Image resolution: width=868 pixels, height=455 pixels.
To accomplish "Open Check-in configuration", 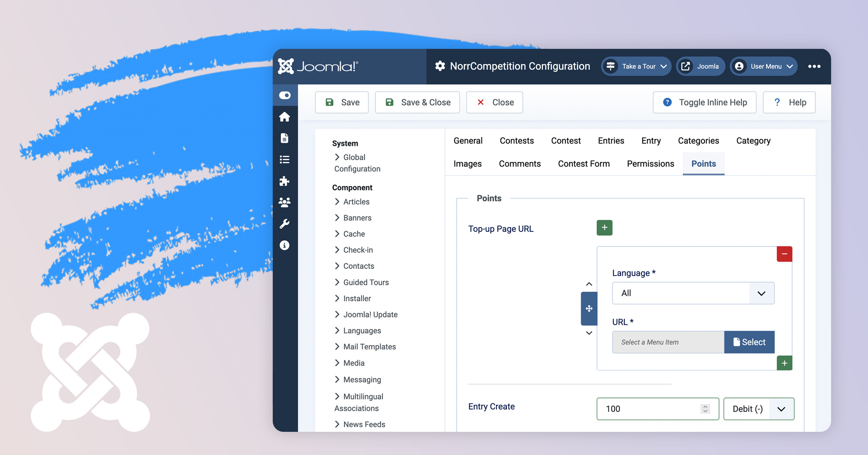I will 354,250.
